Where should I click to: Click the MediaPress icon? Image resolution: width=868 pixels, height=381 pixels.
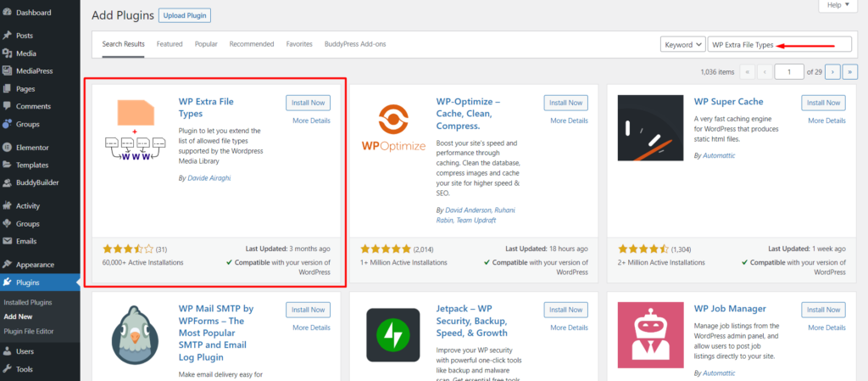8,71
